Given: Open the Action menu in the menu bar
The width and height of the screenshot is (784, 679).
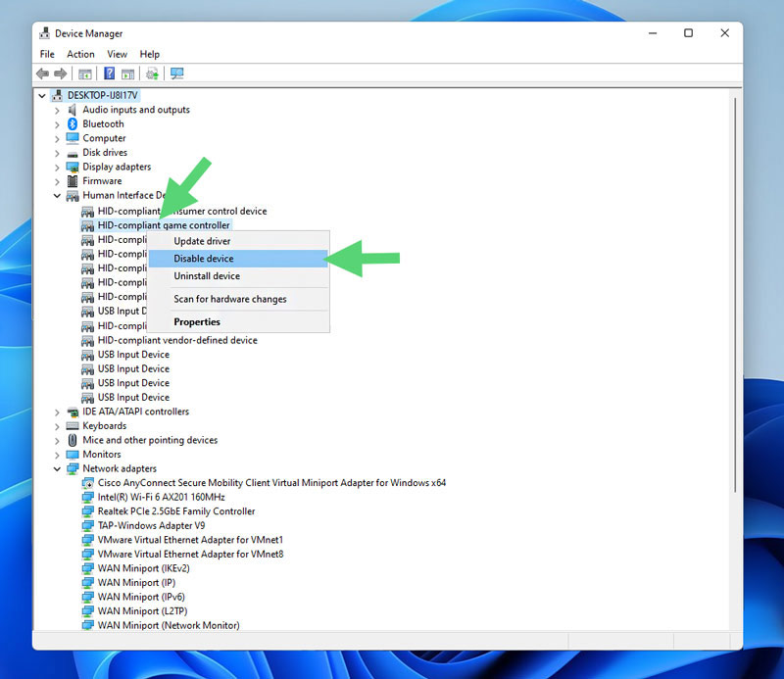Looking at the screenshot, I should pyautogui.click(x=80, y=55).
